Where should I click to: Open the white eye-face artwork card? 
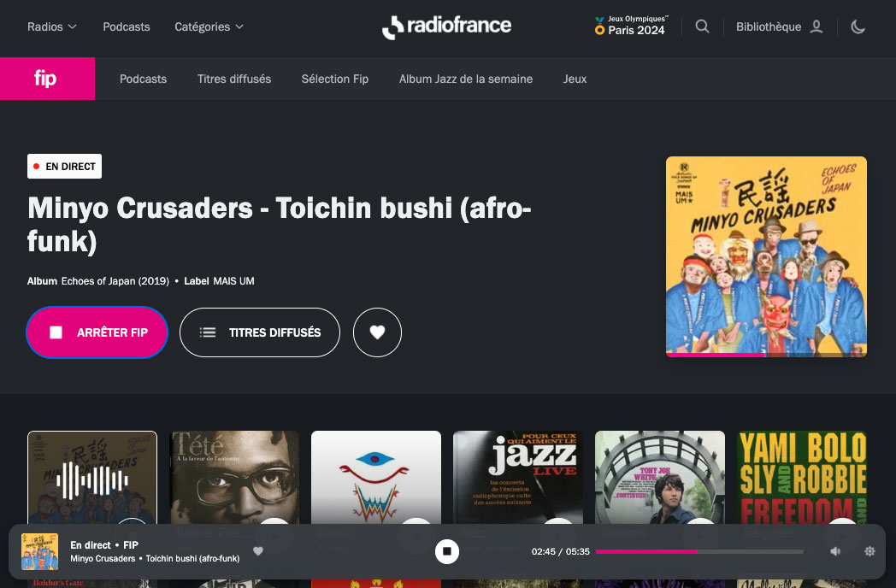pyautogui.click(x=376, y=478)
